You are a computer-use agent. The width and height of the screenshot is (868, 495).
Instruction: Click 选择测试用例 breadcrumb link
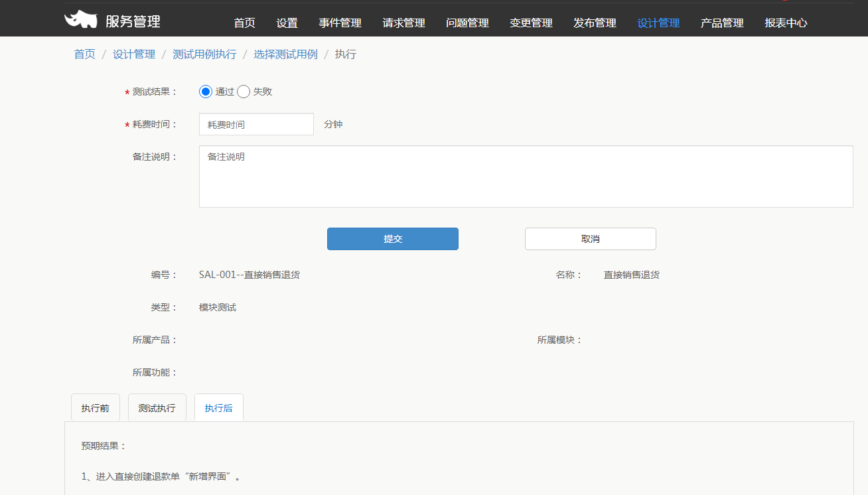tap(285, 54)
